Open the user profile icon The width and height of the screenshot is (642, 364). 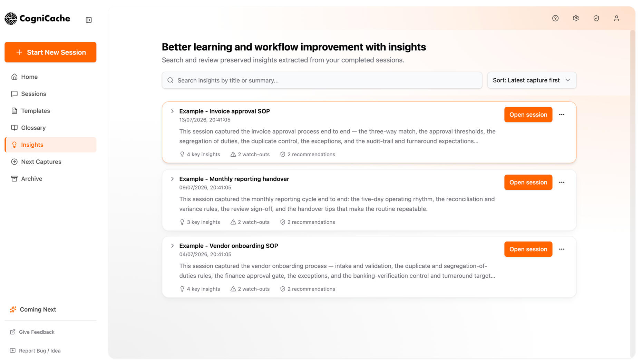[616, 18]
